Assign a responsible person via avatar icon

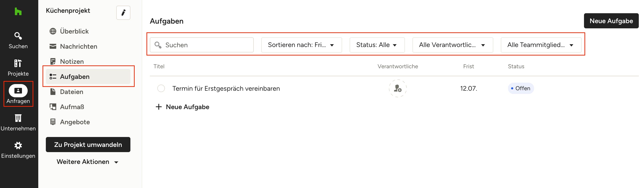398,88
